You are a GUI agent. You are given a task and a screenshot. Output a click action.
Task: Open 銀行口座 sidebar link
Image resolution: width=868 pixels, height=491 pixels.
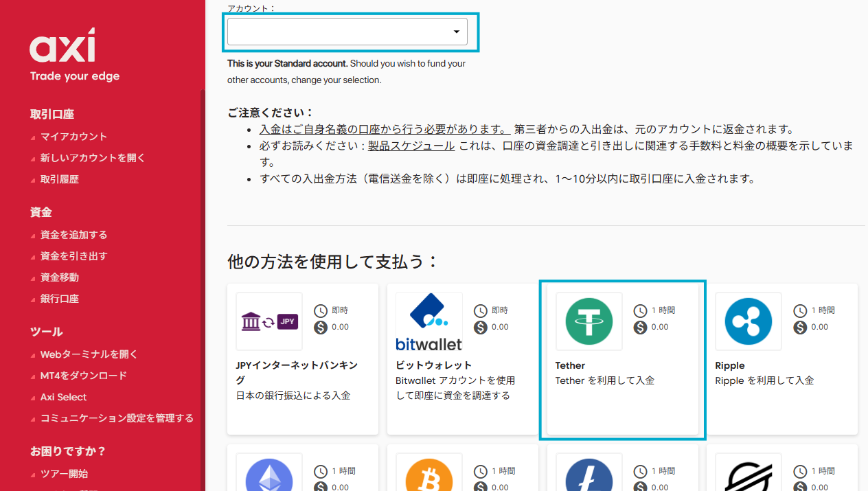[59, 299]
